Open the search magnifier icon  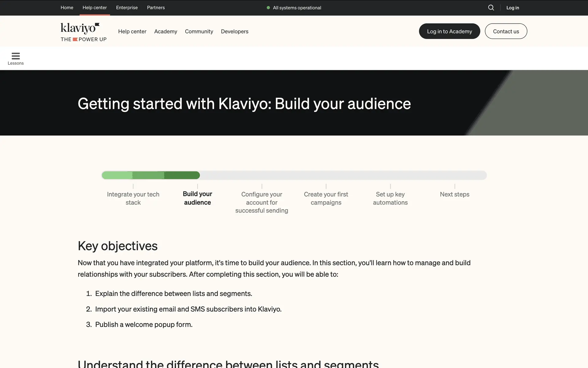491,8
